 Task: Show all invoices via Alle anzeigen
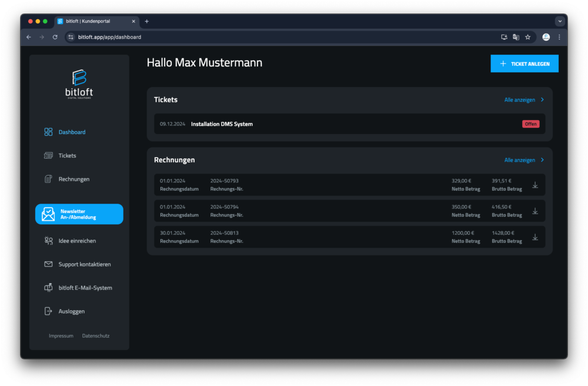coord(519,160)
